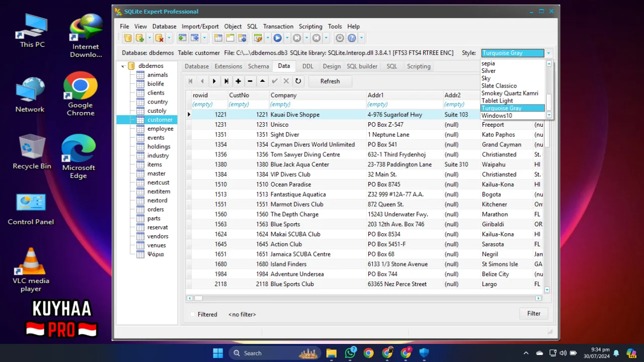
Task: Click the grid icon left of the lightning script icon
Action: click(x=242, y=38)
